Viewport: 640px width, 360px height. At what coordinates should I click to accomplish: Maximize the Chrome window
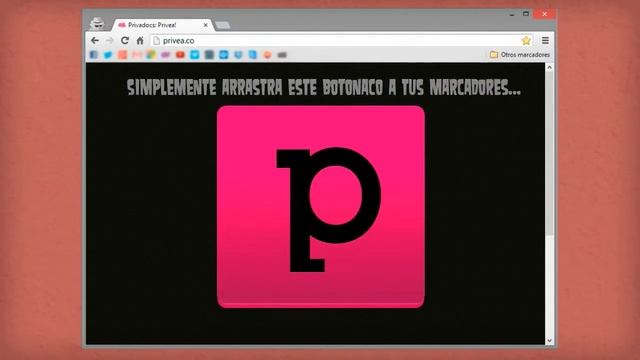526,14
